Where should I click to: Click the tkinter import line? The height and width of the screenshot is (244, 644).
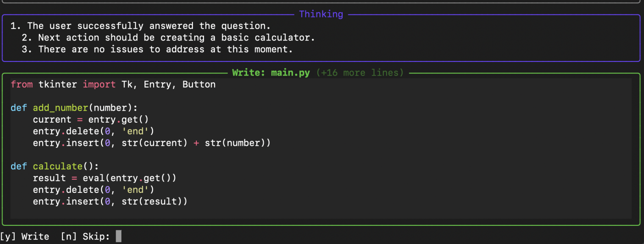pyautogui.click(x=113, y=84)
